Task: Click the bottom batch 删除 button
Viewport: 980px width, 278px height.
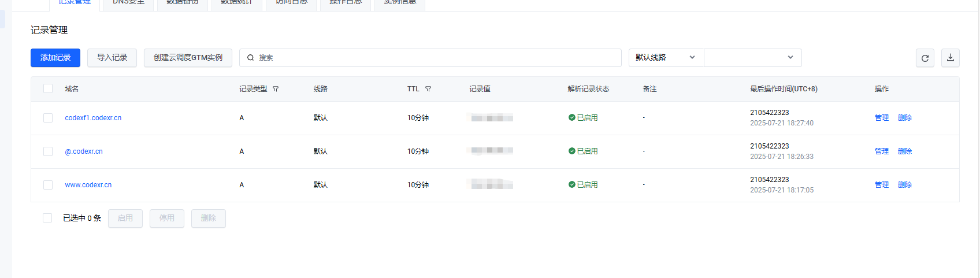Action: pyautogui.click(x=209, y=218)
